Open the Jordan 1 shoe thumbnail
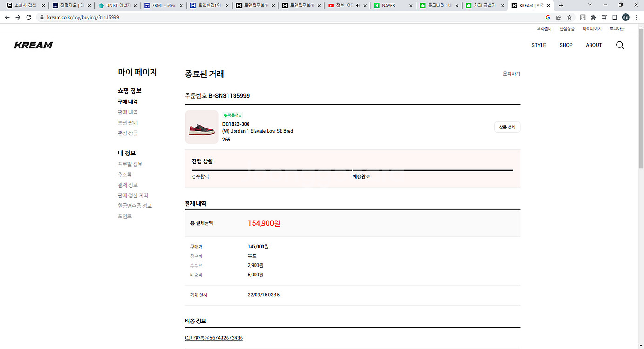This screenshot has width=644, height=349. (x=201, y=127)
